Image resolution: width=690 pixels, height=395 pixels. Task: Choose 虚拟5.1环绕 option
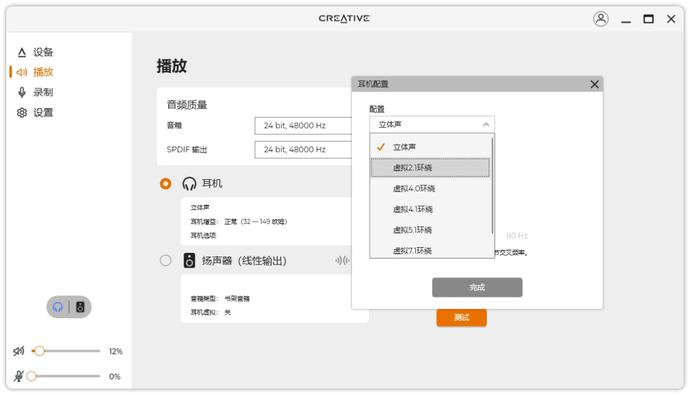pyautogui.click(x=430, y=230)
